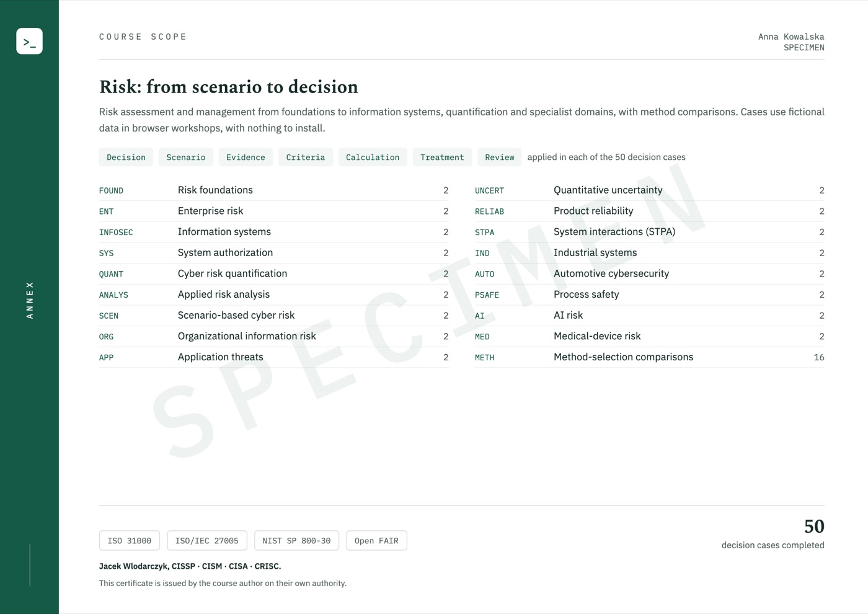The height and width of the screenshot is (614, 868).
Task: Click the ISO 31000 standard badge
Action: pyautogui.click(x=130, y=541)
